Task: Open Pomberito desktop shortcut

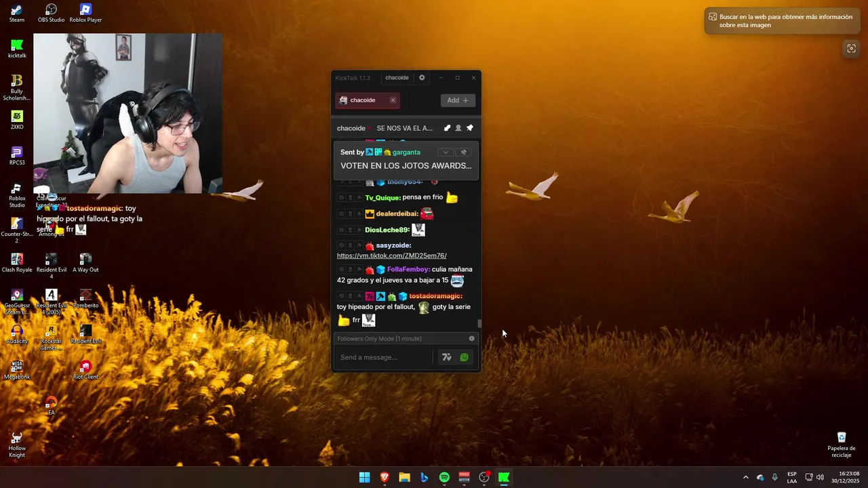Action: [85, 299]
